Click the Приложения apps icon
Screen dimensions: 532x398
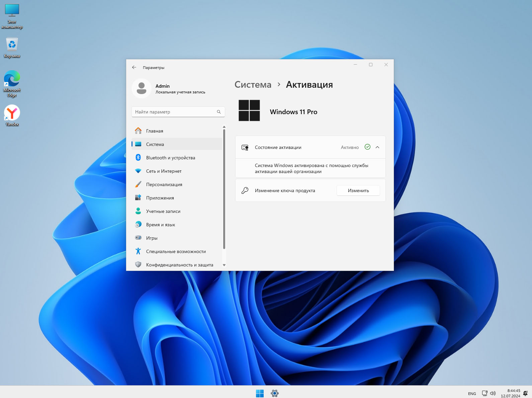pos(138,197)
